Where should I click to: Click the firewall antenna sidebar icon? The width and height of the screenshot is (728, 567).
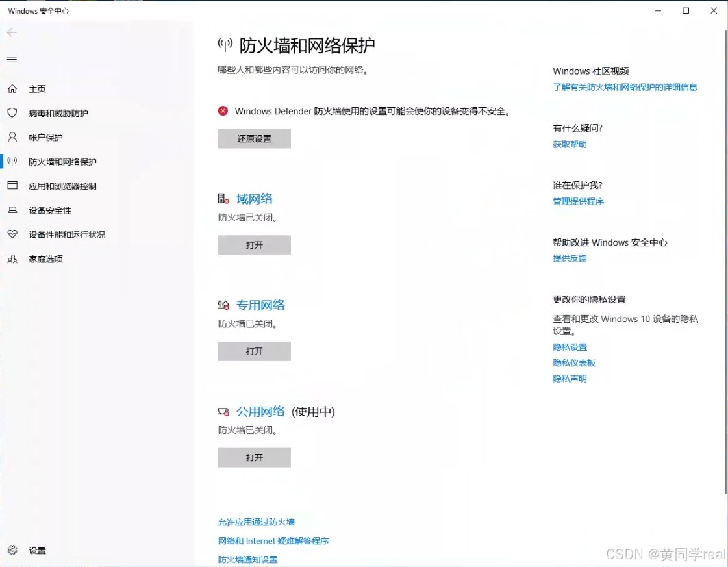point(12,161)
